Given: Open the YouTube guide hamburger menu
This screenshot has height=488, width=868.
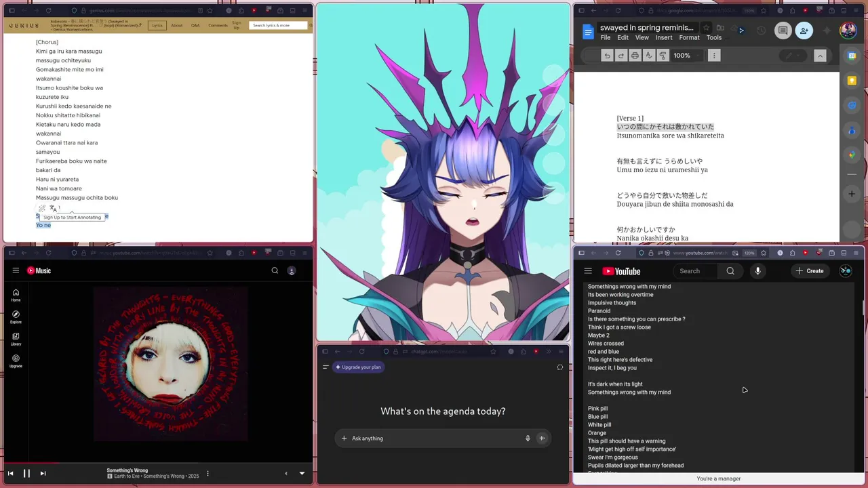Looking at the screenshot, I should point(588,270).
